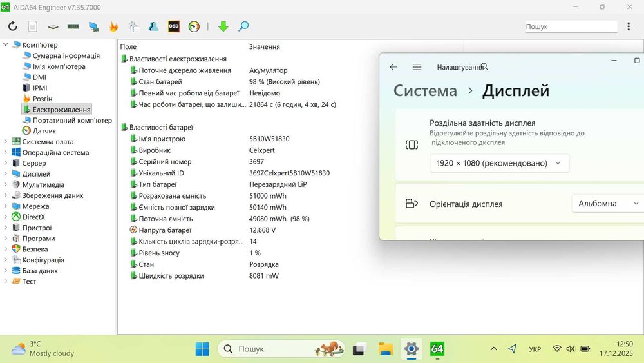
Task: Open the user preferences person icon
Action: pos(154,26)
